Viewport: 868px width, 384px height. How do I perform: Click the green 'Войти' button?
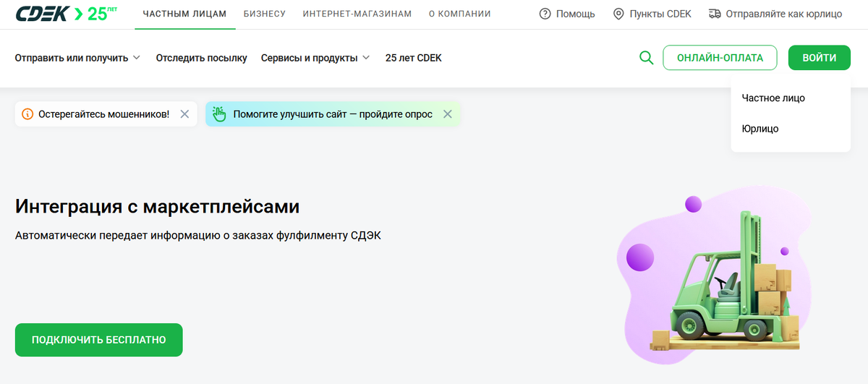point(820,58)
